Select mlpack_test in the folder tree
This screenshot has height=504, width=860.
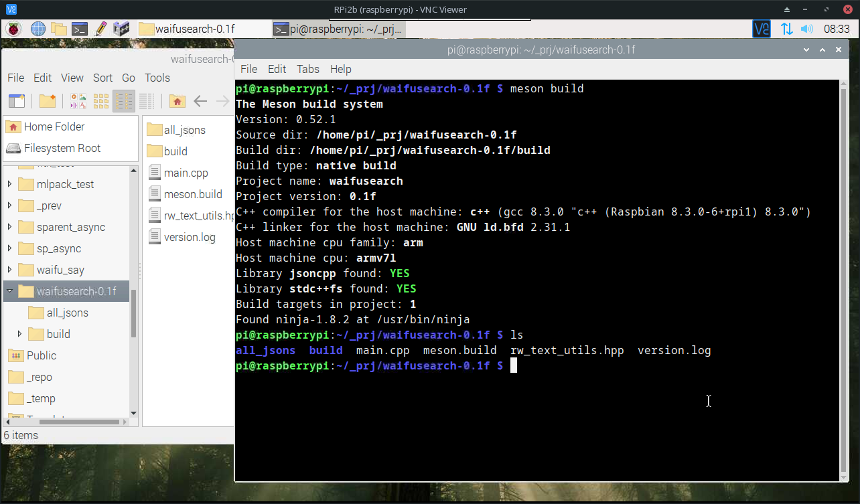tap(65, 184)
